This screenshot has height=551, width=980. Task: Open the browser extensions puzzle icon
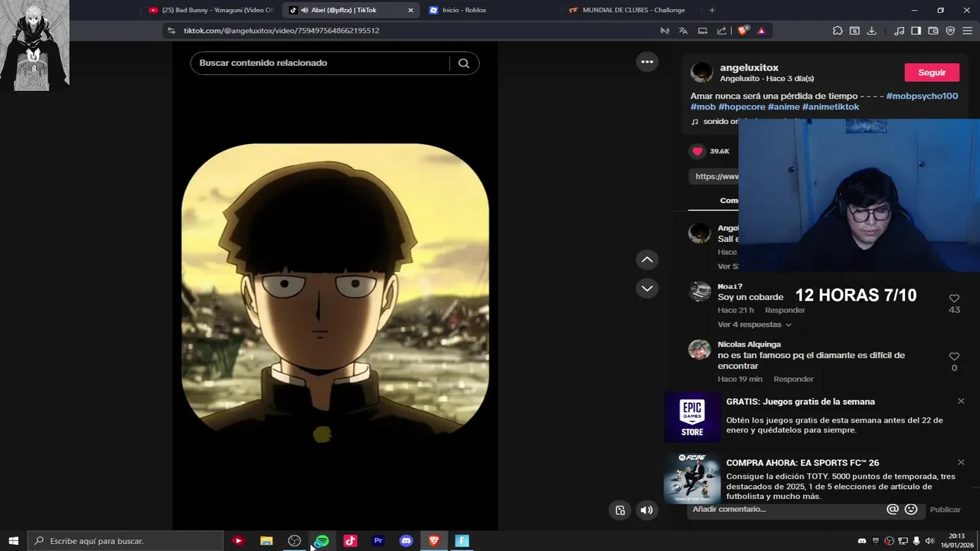pos(838,31)
